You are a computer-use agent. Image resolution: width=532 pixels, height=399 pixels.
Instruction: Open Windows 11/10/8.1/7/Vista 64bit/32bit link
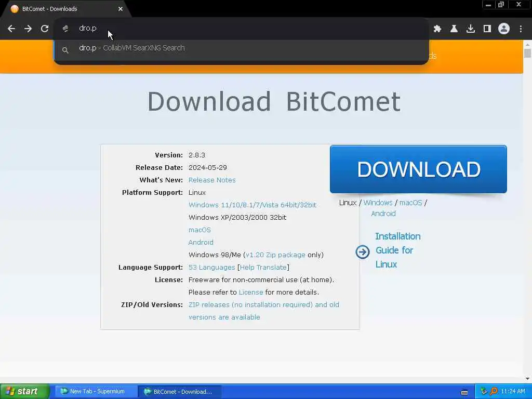252,205
